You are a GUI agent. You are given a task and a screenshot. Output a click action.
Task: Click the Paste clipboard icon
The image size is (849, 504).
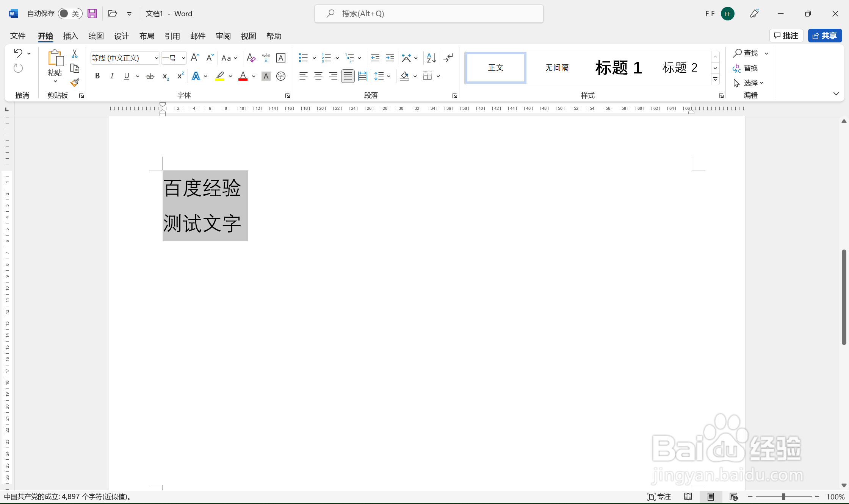[x=55, y=58]
